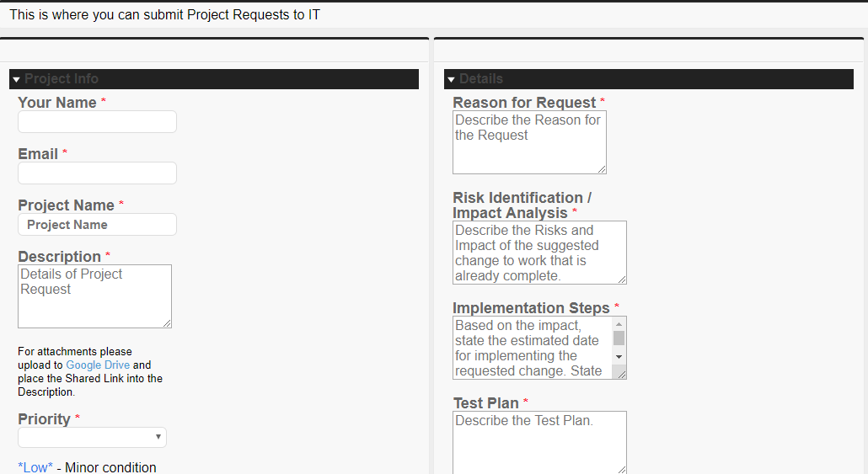Screen dimensions: 868x474
Task: Click the Description box resize handle
Action: point(167,323)
